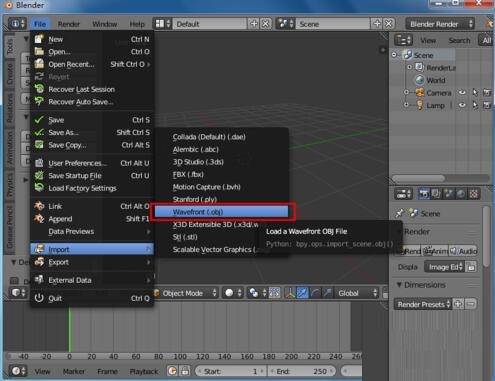Open the Open... file dialog entry
The width and height of the screenshot is (495, 381).
(92, 52)
